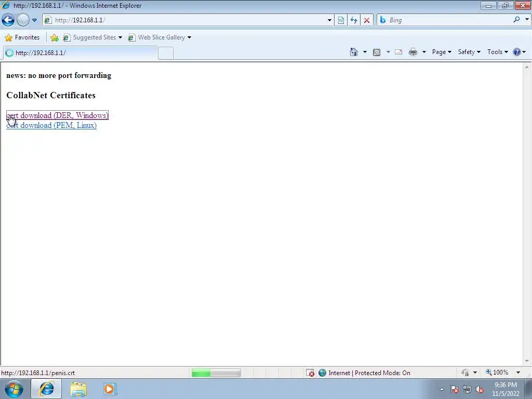Viewport: 532px width, 399px height.
Task: Stop loading with the red X icon
Action: [366, 20]
